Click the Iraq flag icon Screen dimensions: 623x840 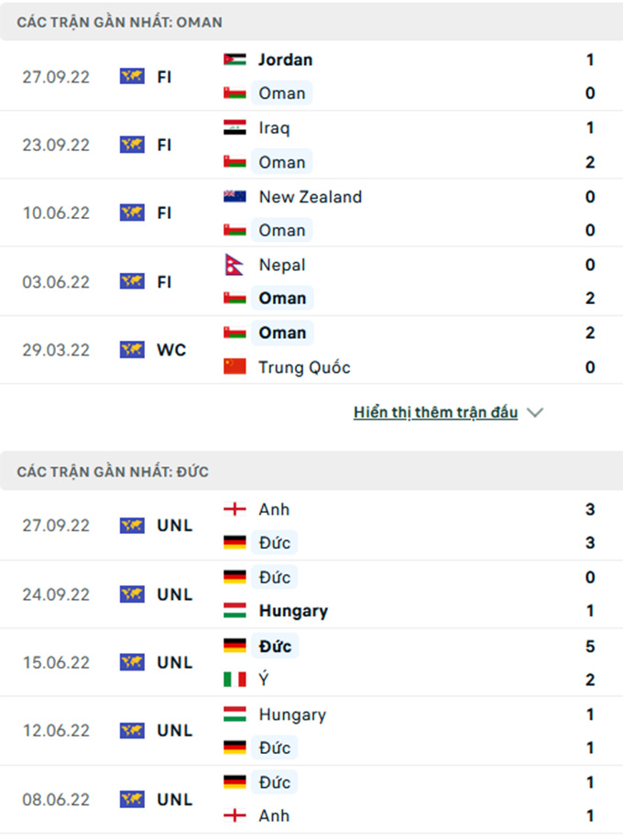point(235,128)
